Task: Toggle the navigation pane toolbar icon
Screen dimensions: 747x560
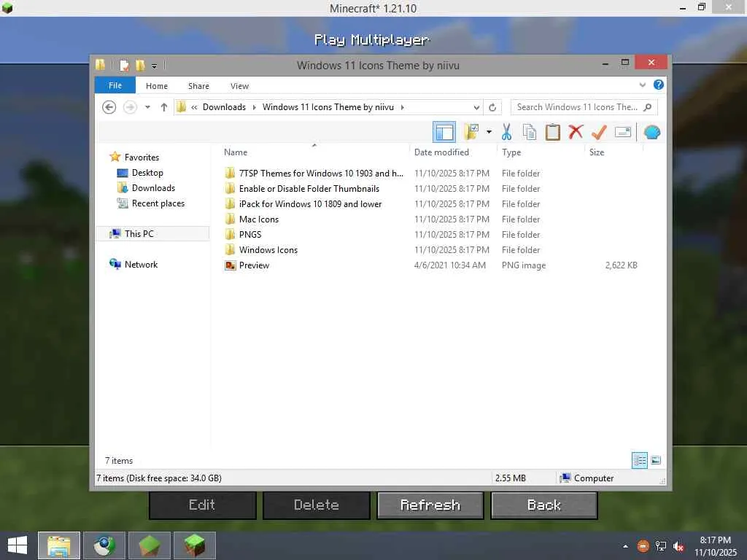Action: [444, 133]
